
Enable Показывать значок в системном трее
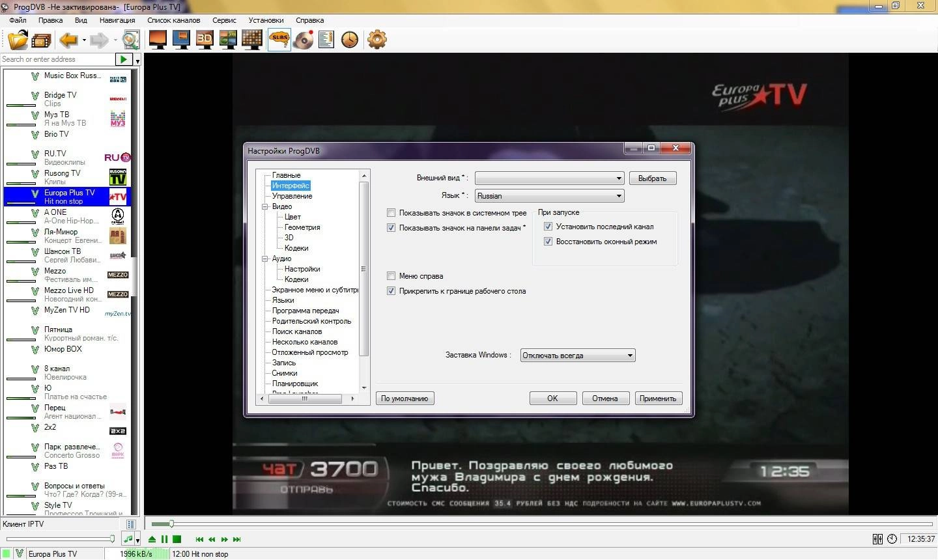(391, 213)
